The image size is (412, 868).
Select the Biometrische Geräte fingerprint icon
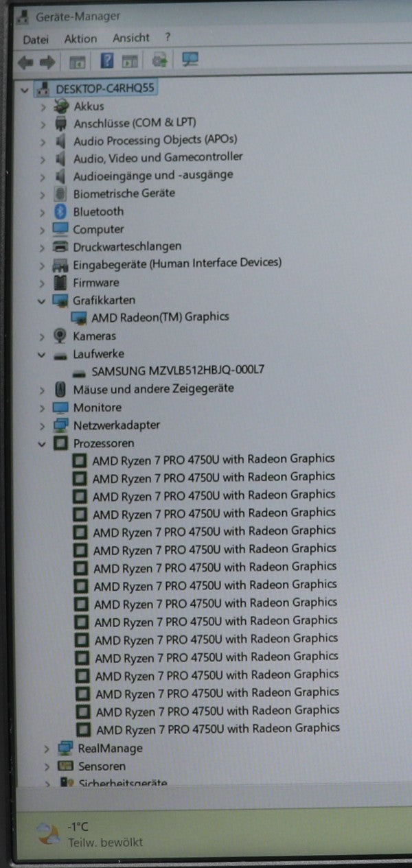click(60, 194)
